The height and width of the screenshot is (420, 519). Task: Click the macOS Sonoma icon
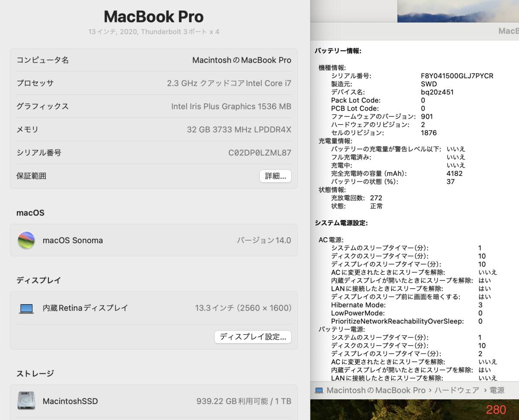click(26, 240)
